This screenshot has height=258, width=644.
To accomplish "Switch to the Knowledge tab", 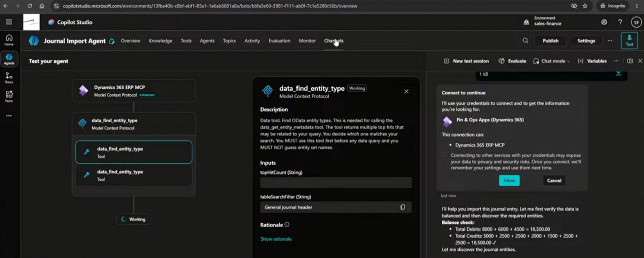I will click(x=160, y=41).
